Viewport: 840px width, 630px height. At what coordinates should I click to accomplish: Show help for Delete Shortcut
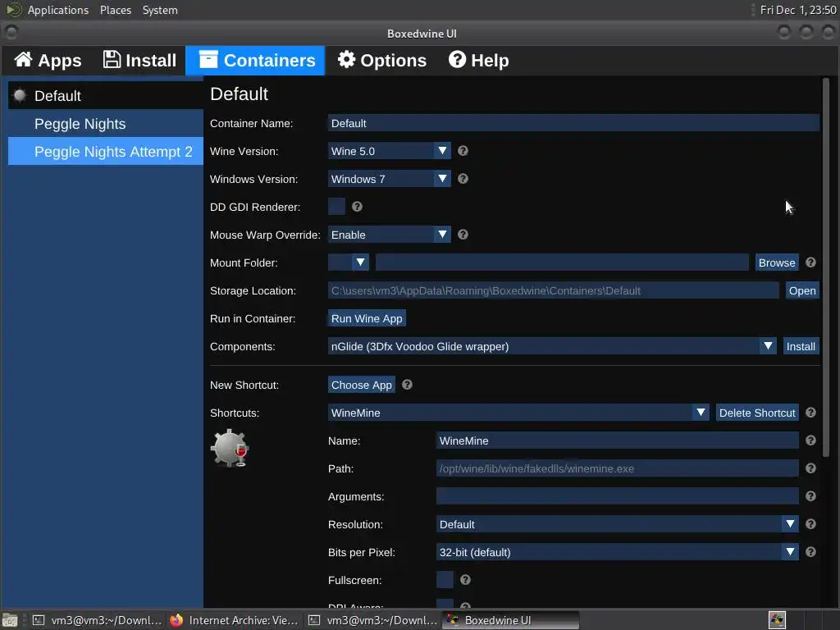[810, 413]
